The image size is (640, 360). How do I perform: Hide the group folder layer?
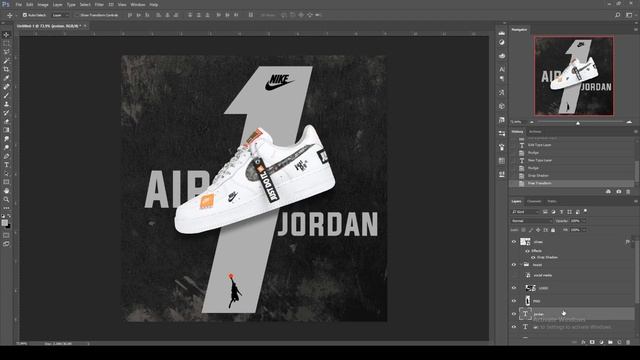click(x=514, y=264)
